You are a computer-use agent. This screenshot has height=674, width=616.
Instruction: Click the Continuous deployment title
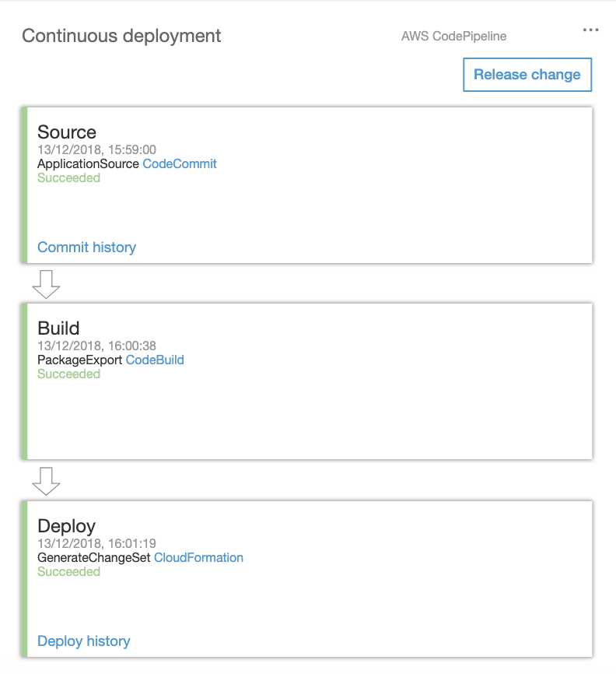pyautogui.click(x=121, y=36)
